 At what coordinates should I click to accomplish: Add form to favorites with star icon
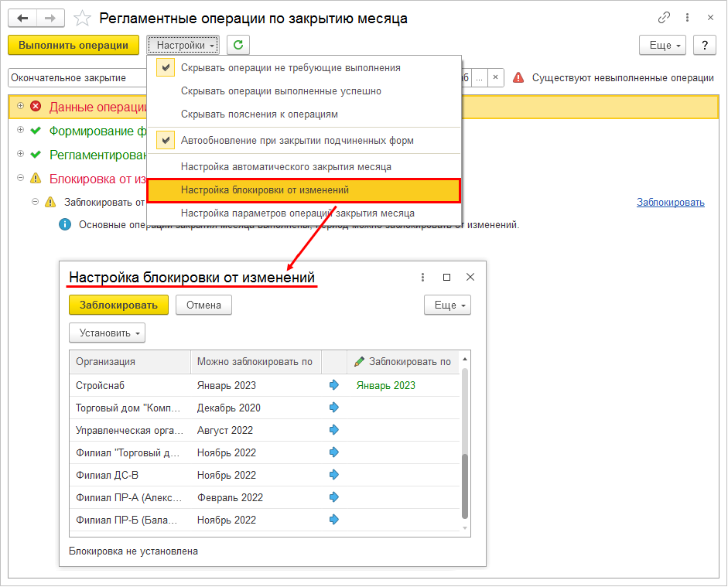pyautogui.click(x=82, y=19)
